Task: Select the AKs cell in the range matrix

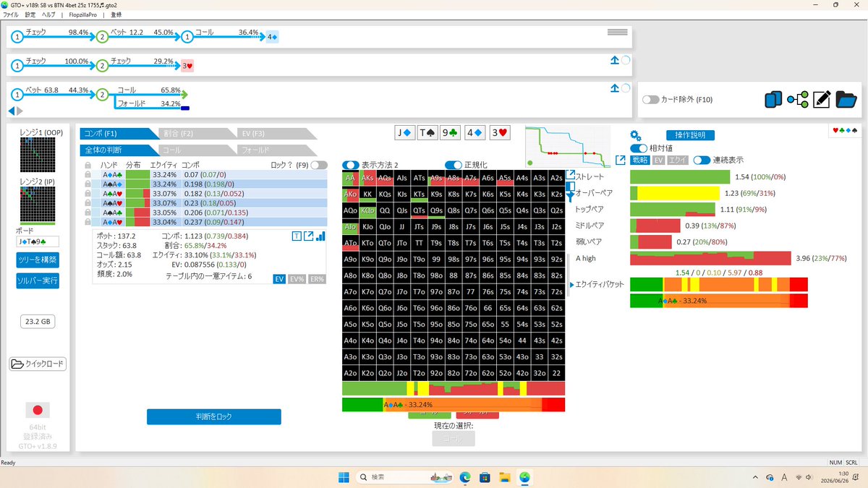Action: [367, 177]
